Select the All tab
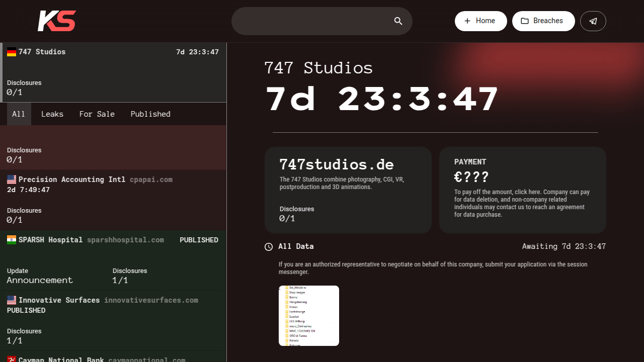Screen dimensions: 644x362 click(18, 114)
